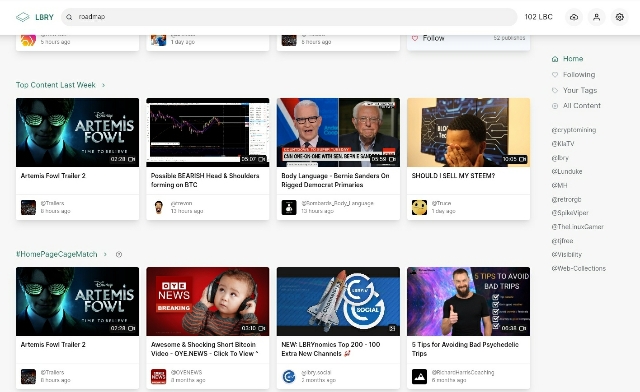The width and height of the screenshot is (640, 392).
Task: Expand Top Content Last Week chevron
Action: pyautogui.click(x=104, y=85)
